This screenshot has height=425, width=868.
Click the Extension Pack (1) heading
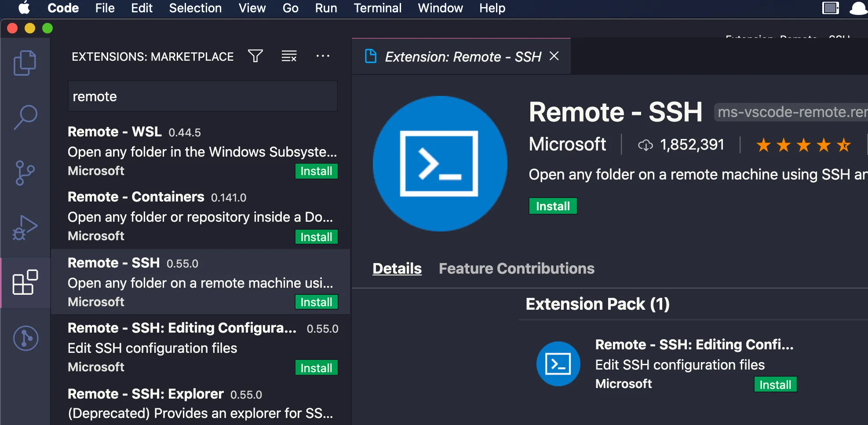click(598, 304)
